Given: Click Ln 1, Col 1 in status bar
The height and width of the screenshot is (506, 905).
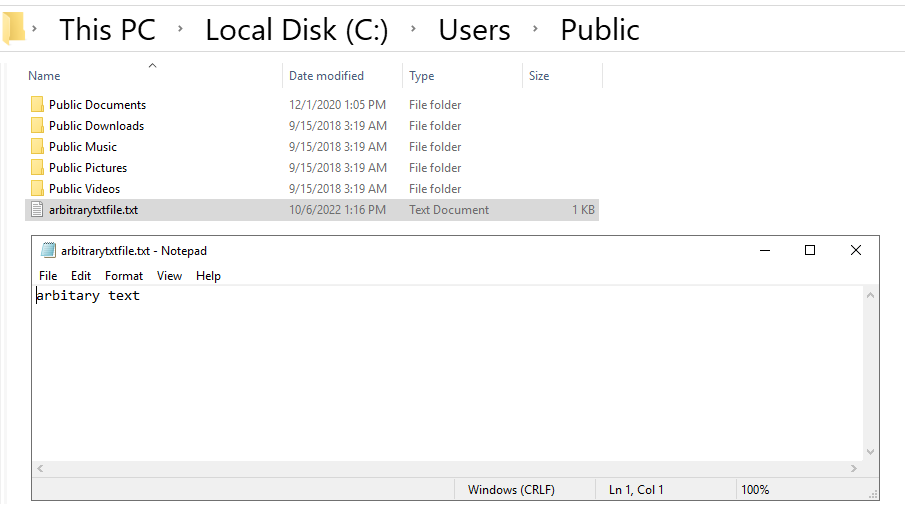Looking at the screenshot, I should (636, 490).
